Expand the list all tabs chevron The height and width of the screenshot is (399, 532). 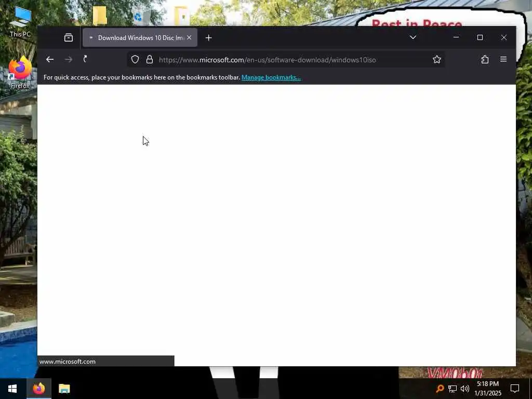pyautogui.click(x=413, y=37)
